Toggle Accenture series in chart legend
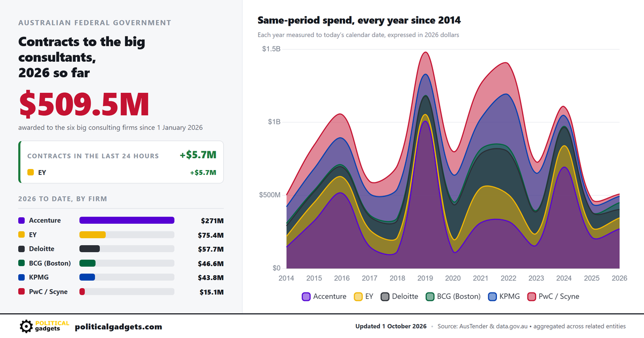This screenshot has height=338, width=644. [324, 296]
